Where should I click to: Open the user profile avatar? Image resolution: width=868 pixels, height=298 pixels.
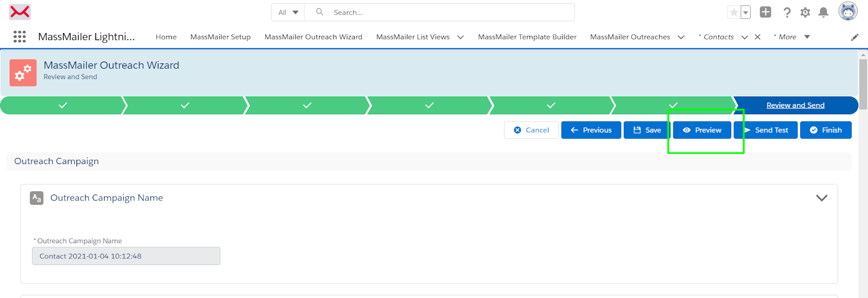coord(848,11)
